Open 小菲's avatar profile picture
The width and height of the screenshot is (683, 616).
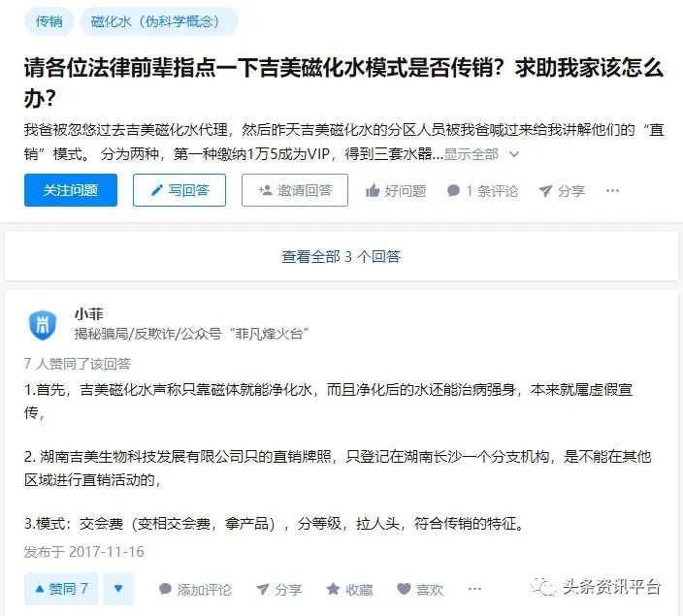[43, 323]
